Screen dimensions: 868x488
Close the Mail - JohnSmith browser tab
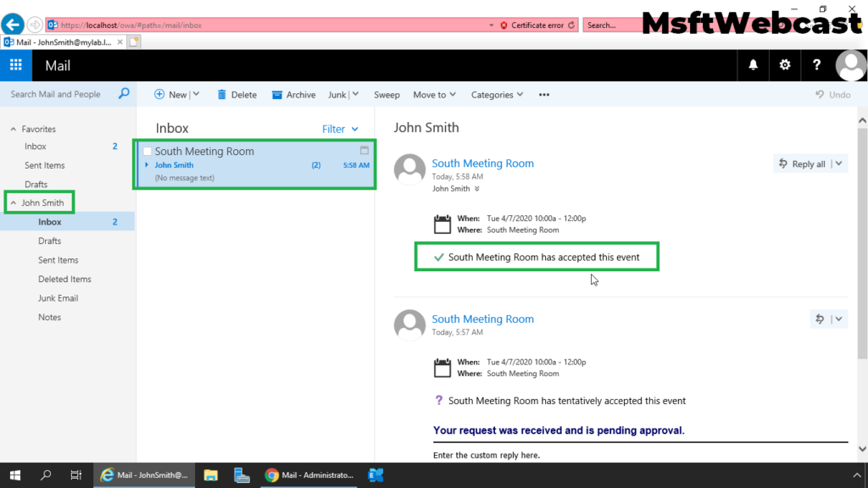pos(120,42)
